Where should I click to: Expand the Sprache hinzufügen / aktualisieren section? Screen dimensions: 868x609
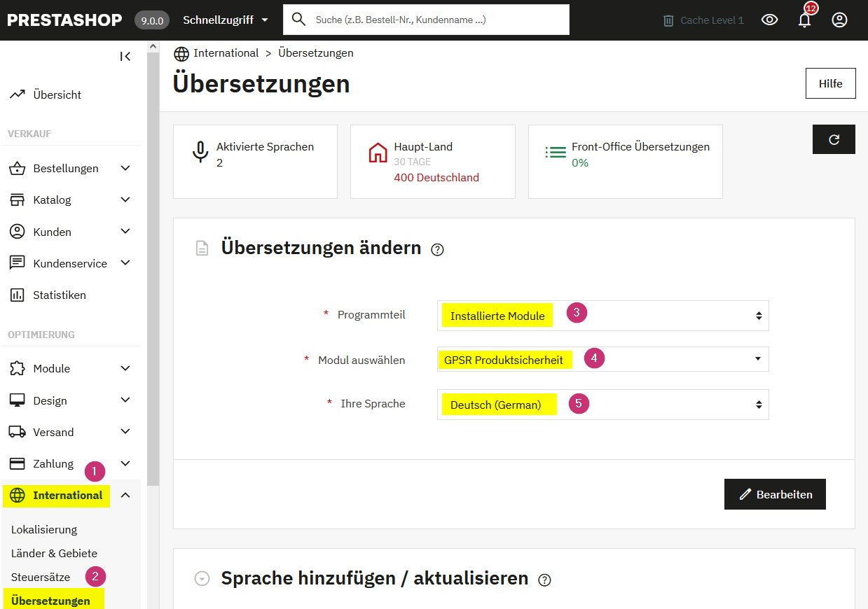pyautogui.click(x=202, y=579)
